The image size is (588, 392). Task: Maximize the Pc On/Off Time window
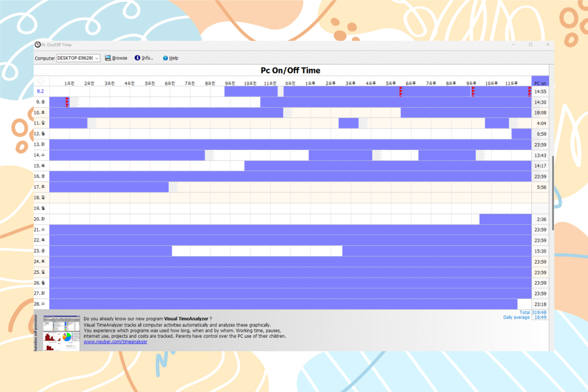pyautogui.click(x=531, y=44)
